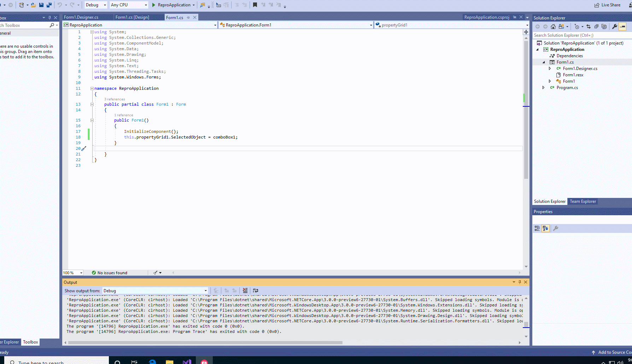This screenshot has height=364, width=632.
Task: Click the Open File folder icon
Action: [x=33, y=5]
